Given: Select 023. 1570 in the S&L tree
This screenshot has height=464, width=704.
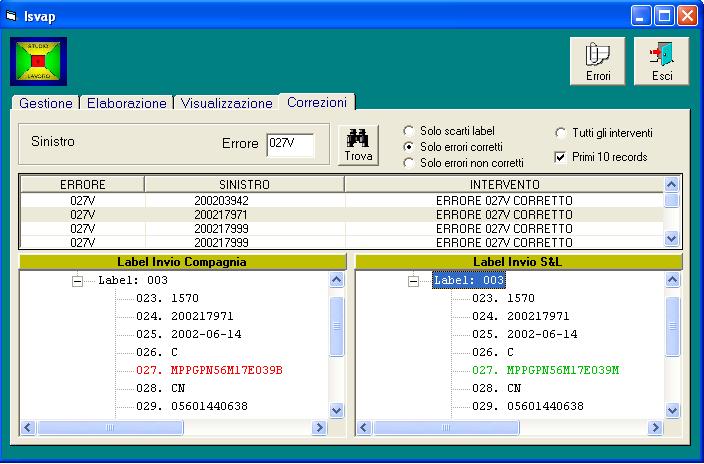Looking at the screenshot, I should coord(503,298).
